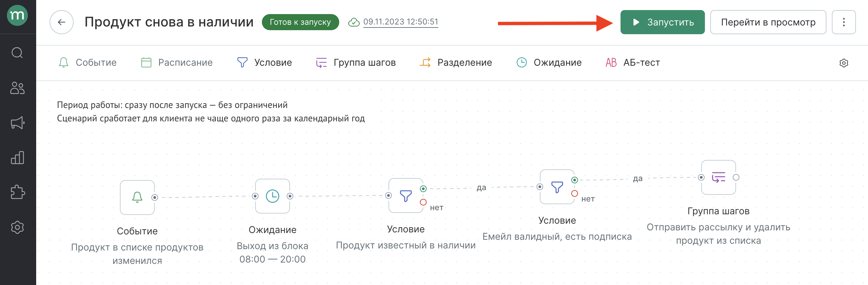Click the cloud saved status icon
Viewport: 868px width, 285px height.
tap(354, 22)
